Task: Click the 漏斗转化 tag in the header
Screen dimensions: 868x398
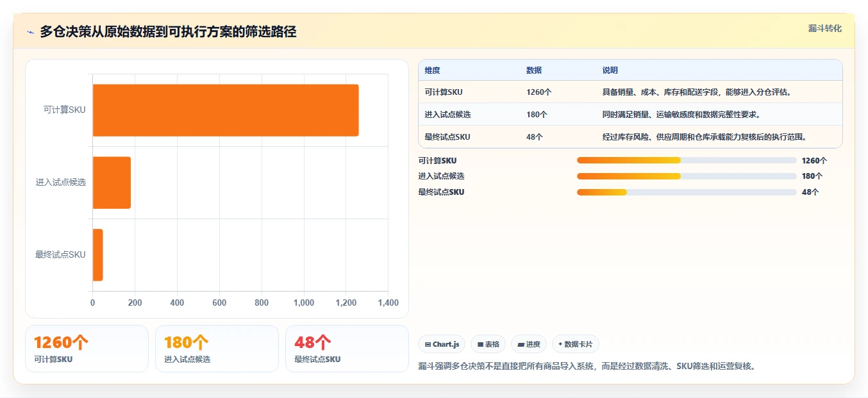Action: [824, 29]
